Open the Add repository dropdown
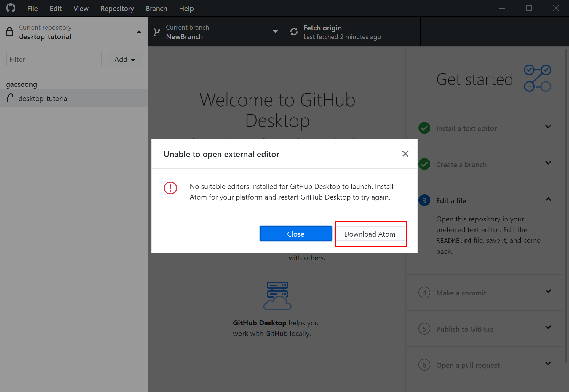The height and width of the screenshot is (392, 569). pyautogui.click(x=125, y=59)
